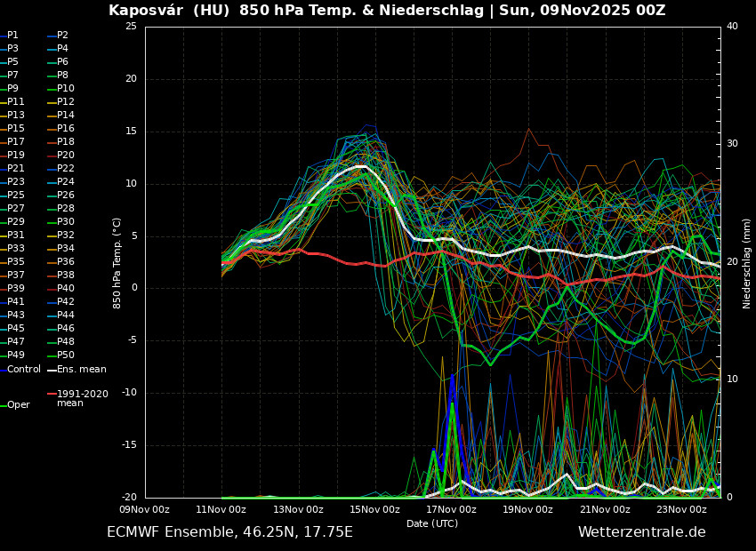Open the Wetterzentrale.de link

coord(641,532)
